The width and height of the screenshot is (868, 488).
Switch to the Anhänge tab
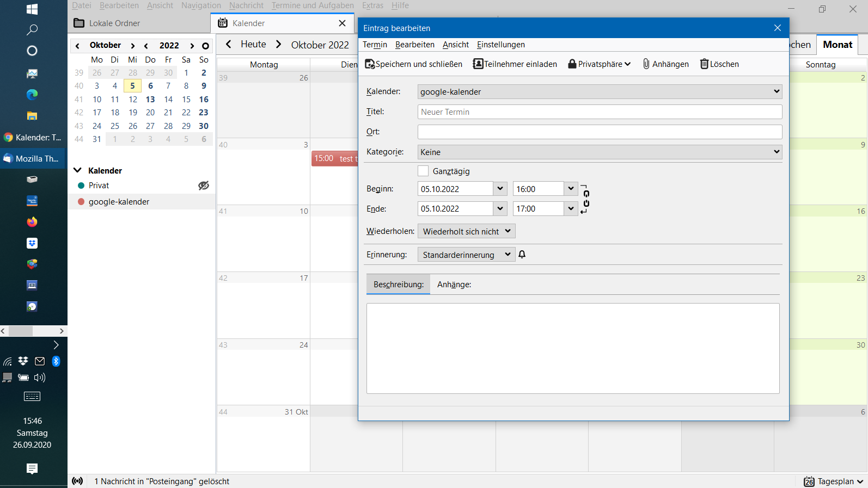click(x=454, y=285)
